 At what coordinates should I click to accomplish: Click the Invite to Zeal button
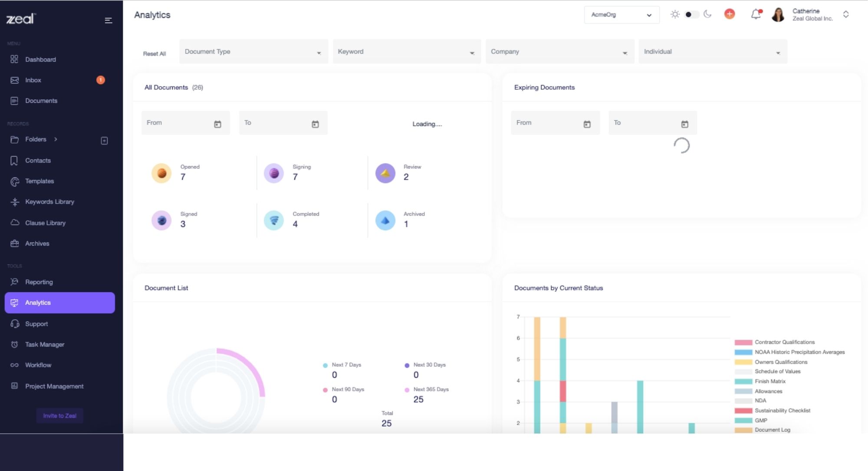(x=59, y=415)
